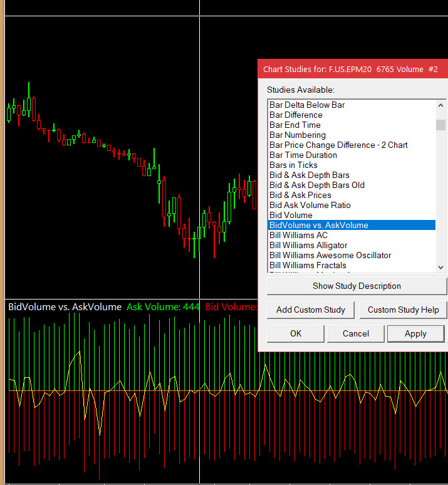Click studies list scroll up arrow
The width and height of the screenshot is (448, 485).
(441, 105)
